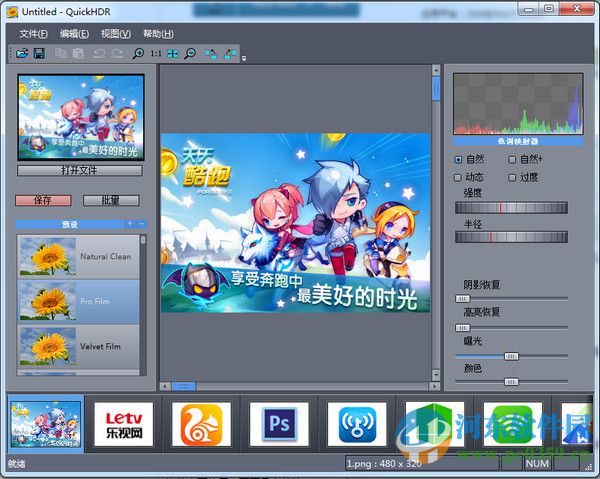The width and height of the screenshot is (600, 479).
Task: Click the save floppy disk toolbar icon
Action: (x=39, y=54)
